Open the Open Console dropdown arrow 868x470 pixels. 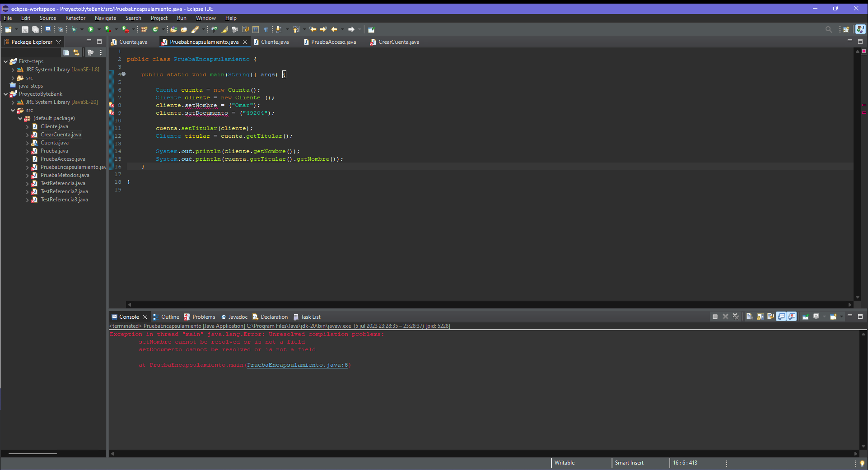tap(841, 316)
